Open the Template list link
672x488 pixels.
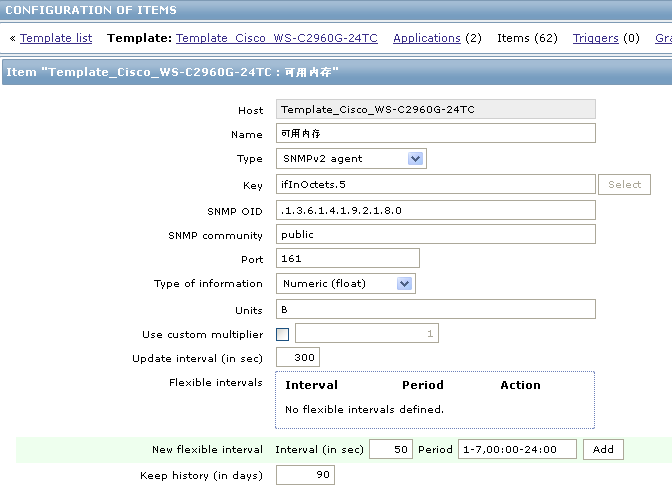(56, 38)
